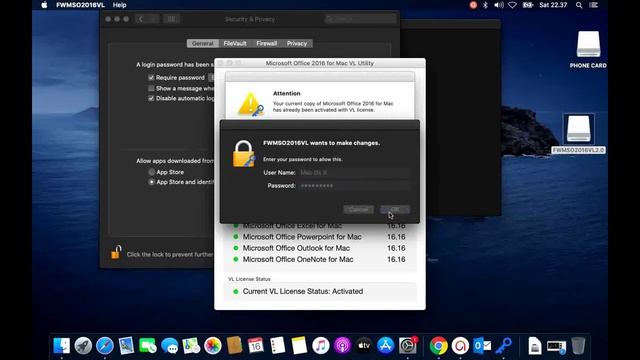Click 'Microsoft Office Powerpoint for Mac' row
Image resolution: width=640 pixels, height=360 pixels.
click(319, 237)
